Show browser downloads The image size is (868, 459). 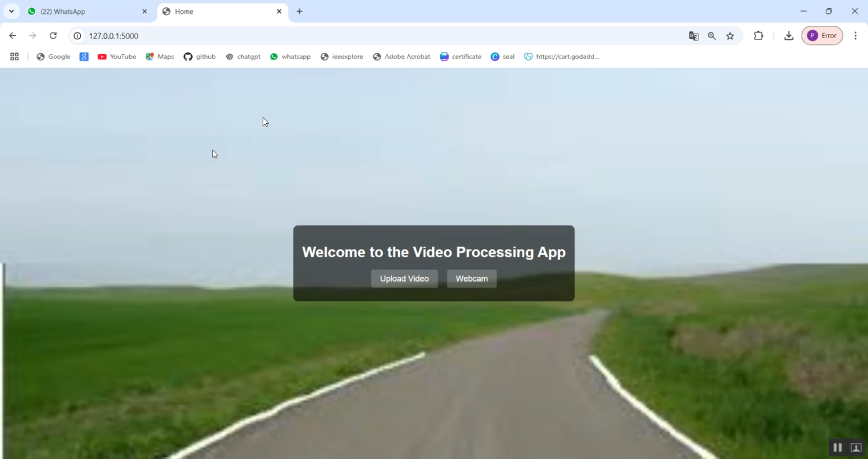pos(789,36)
